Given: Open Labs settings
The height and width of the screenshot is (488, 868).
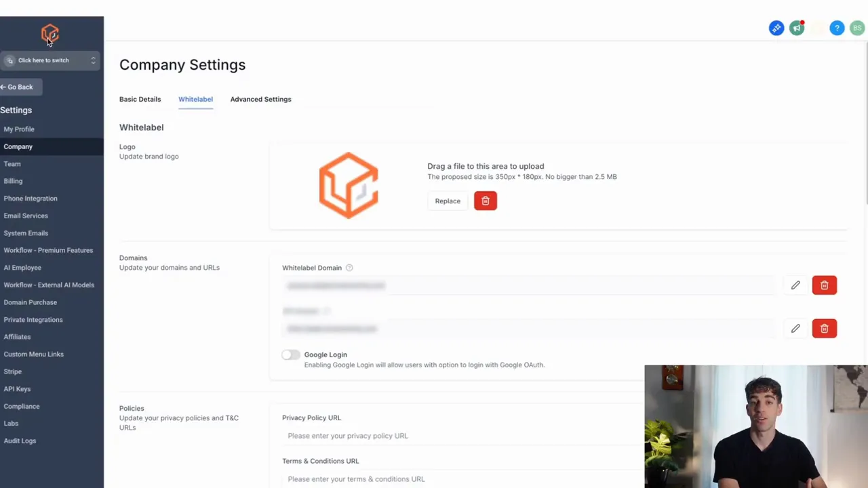Looking at the screenshot, I should coord(11,424).
